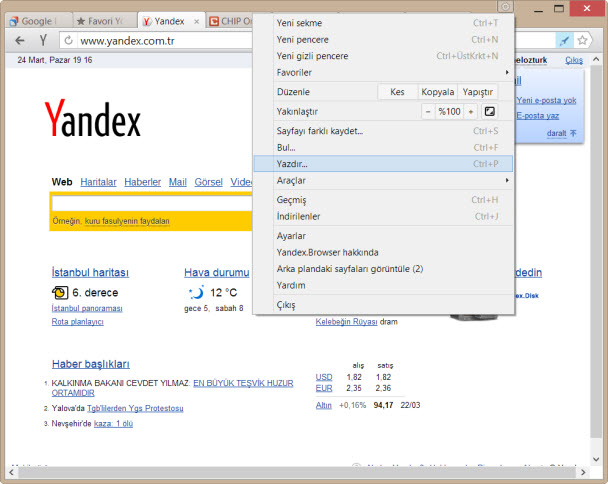608x484 pixels.
Task: Click the Yandex home Y icon in toolbar
Action: click(43, 41)
